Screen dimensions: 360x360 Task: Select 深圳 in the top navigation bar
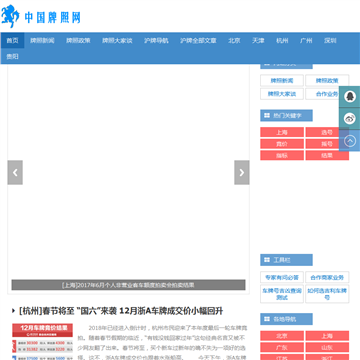[330, 41]
